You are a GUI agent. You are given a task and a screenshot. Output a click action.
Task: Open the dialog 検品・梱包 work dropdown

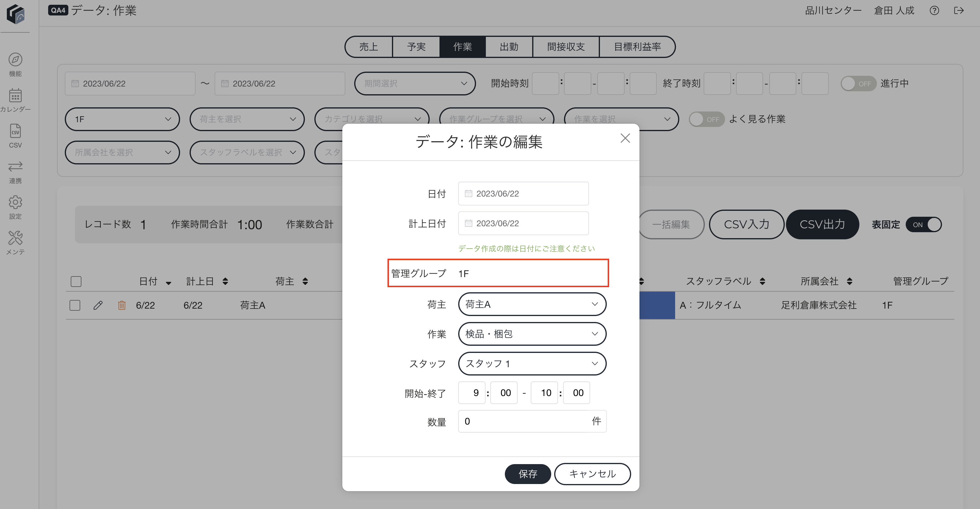coord(532,334)
